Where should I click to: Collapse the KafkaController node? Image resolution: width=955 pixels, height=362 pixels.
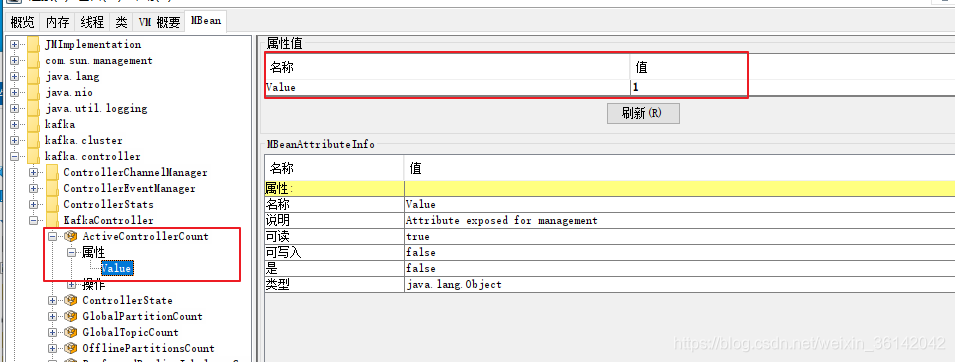(33, 220)
